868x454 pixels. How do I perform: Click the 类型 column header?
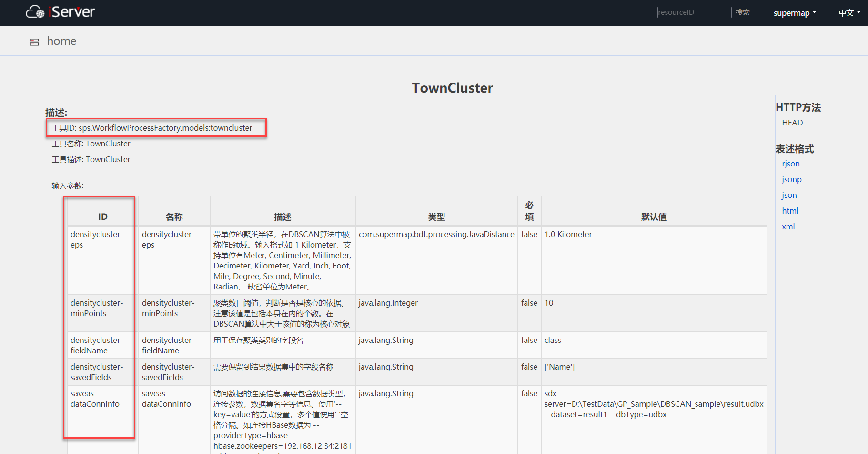(436, 217)
